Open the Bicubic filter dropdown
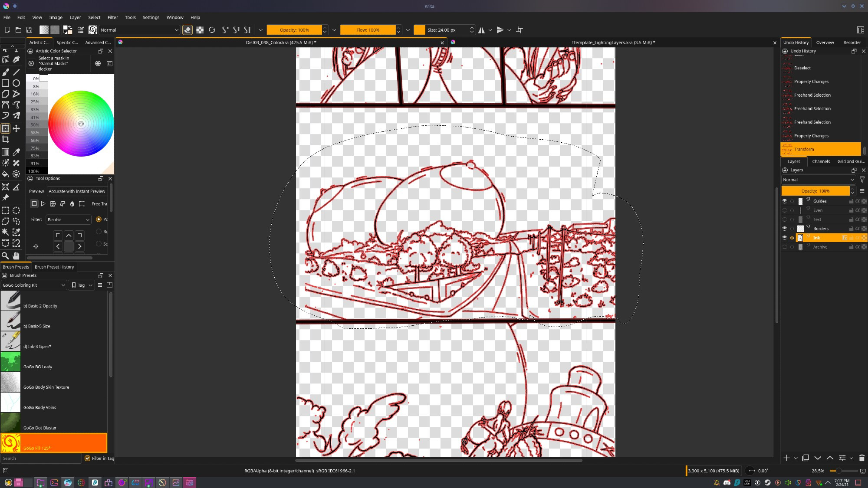This screenshot has height=488, width=868. click(69, 219)
